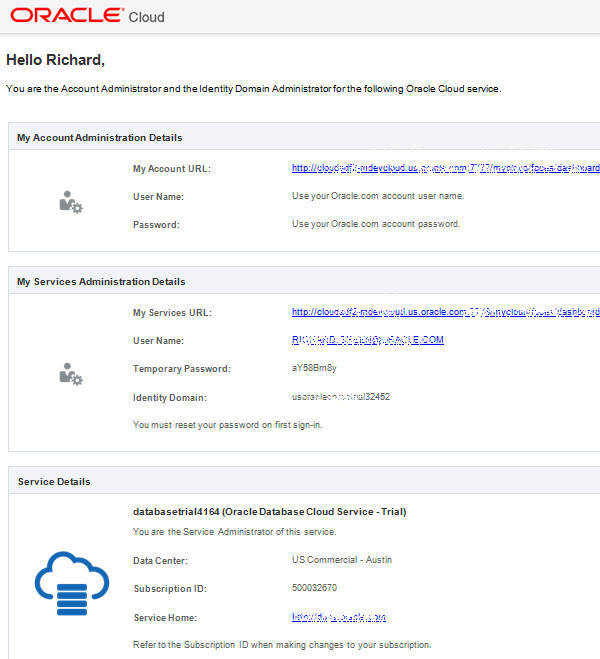This screenshot has width=600, height=659.
Task: Click the My Account Administration Details header
Action: 100,138
